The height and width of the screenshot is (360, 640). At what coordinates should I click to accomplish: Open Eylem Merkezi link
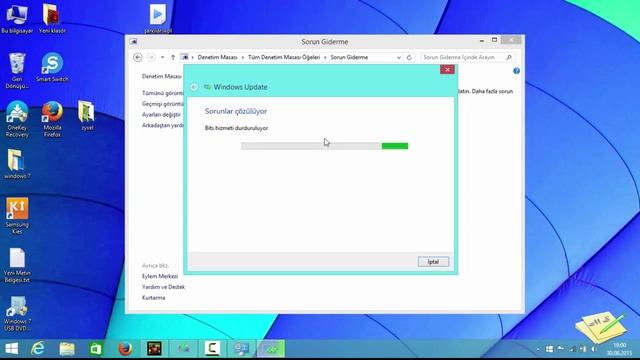(x=160, y=276)
